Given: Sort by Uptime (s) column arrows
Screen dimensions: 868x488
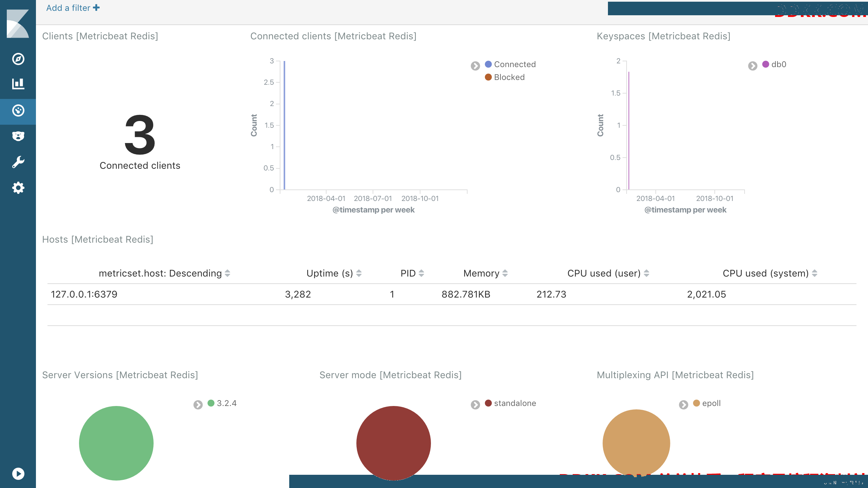Looking at the screenshot, I should coord(359,273).
